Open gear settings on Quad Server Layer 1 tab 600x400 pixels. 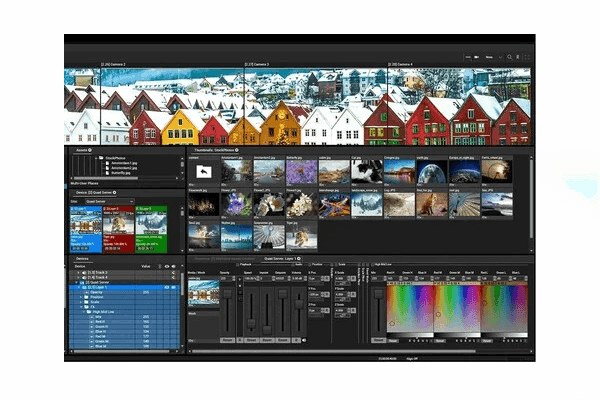tap(298, 259)
